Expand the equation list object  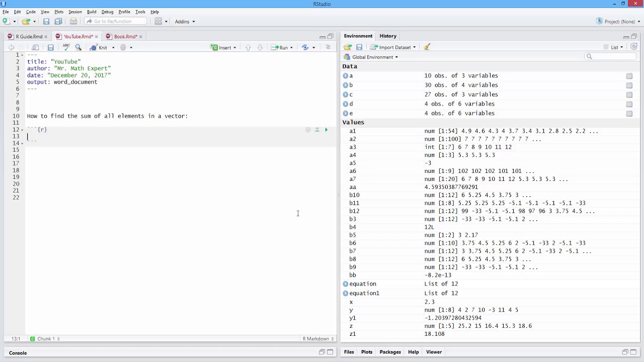(x=346, y=284)
